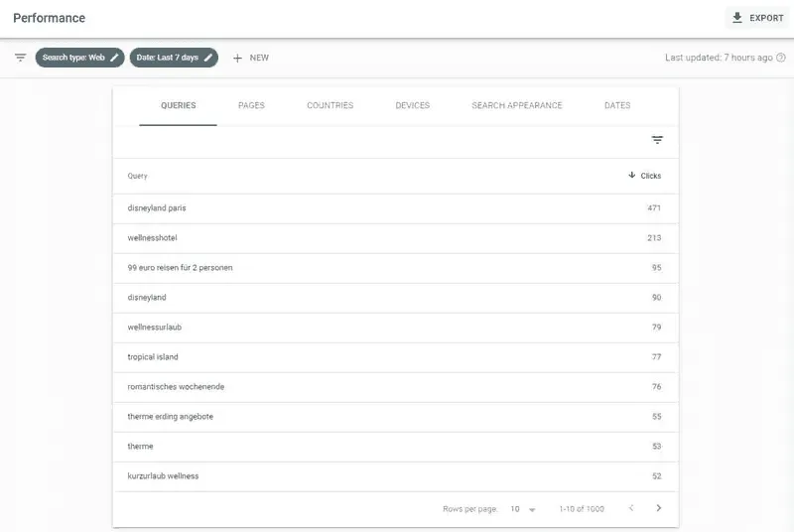Select the Search Appearance tab

(x=516, y=105)
